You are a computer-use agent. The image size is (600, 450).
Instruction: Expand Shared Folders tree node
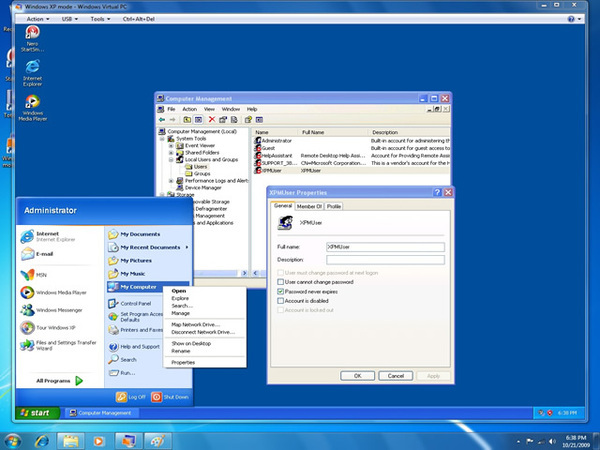[x=171, y=153]
